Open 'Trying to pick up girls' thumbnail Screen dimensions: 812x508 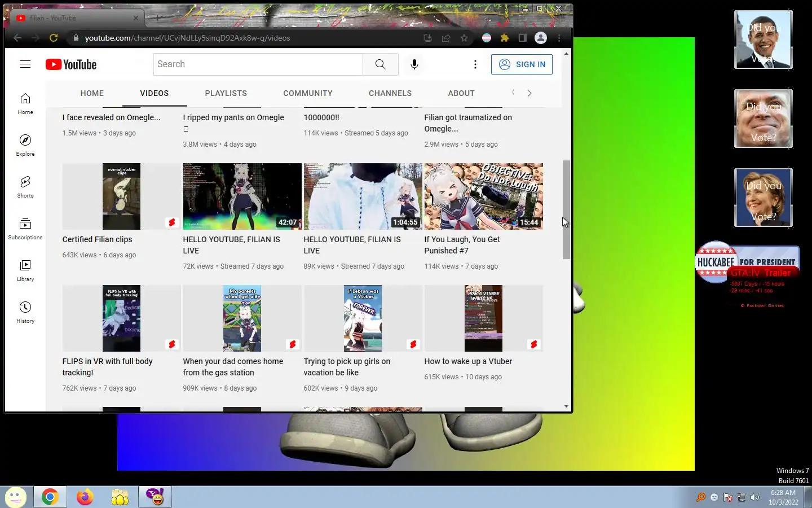tap(363, 318)
